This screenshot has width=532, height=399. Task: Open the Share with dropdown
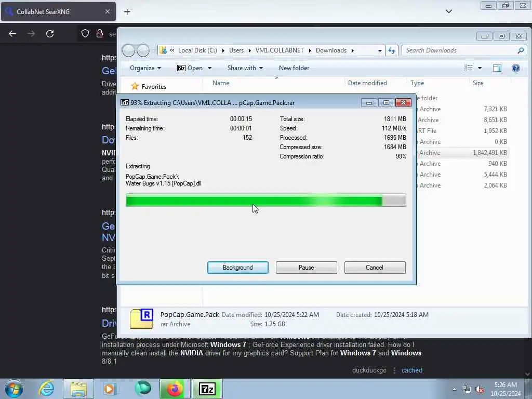[x=245, y=68]
